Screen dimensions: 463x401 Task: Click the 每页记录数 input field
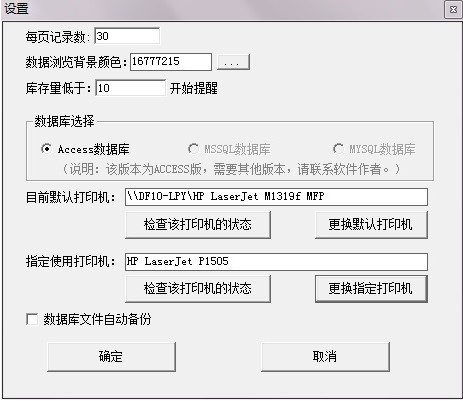click(127, 36)
